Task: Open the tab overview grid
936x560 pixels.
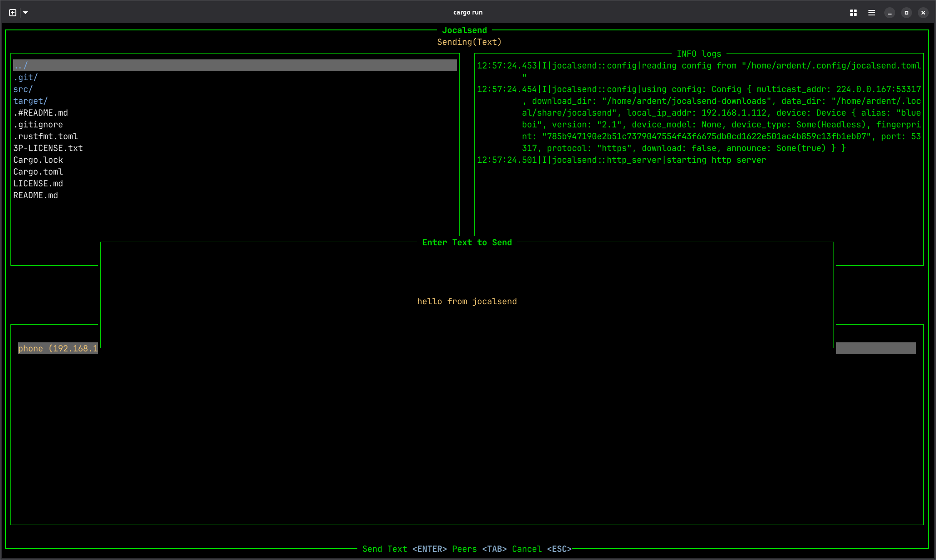Action: coord(853,12)
